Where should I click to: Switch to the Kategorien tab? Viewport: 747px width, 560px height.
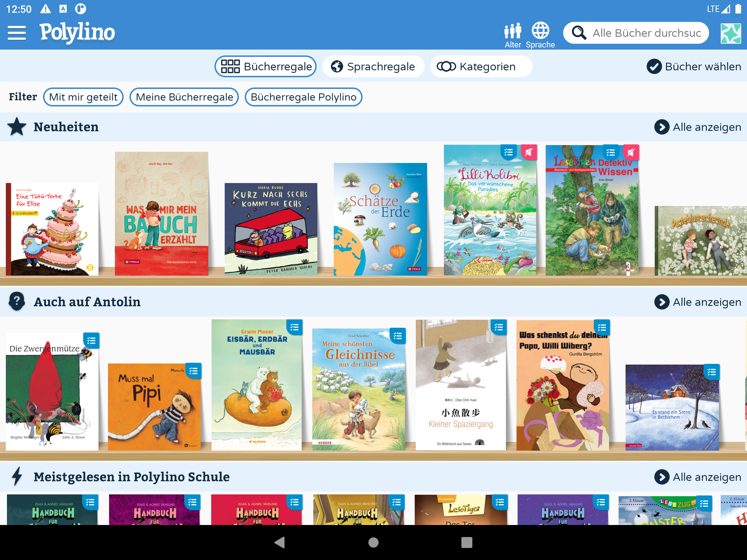click(x=481, y=66)
